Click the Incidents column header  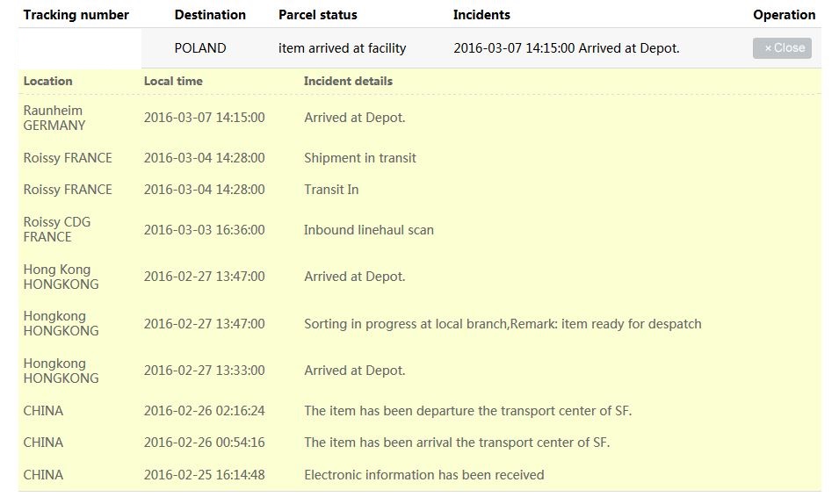[481, 15]
